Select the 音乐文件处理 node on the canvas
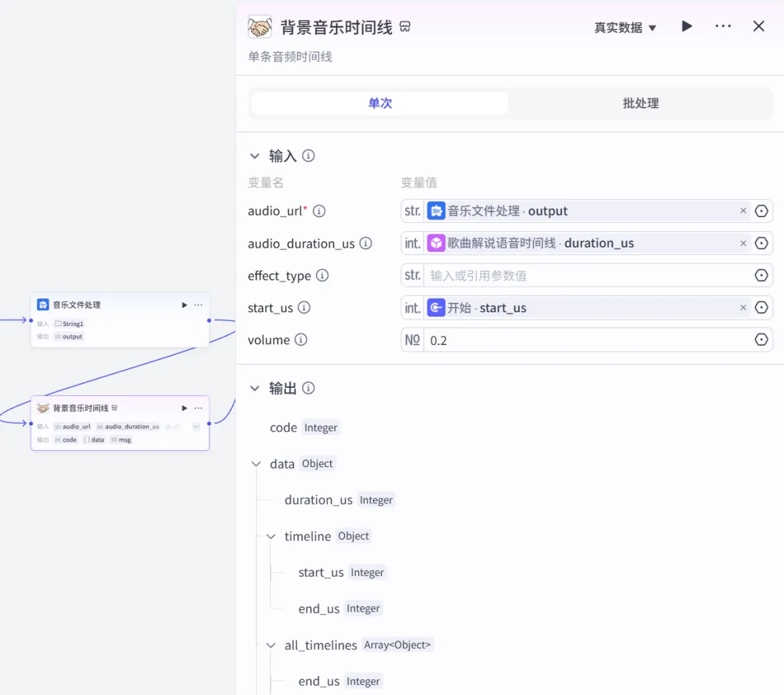This screenshot has width=784, height=695. click(120, 320)
